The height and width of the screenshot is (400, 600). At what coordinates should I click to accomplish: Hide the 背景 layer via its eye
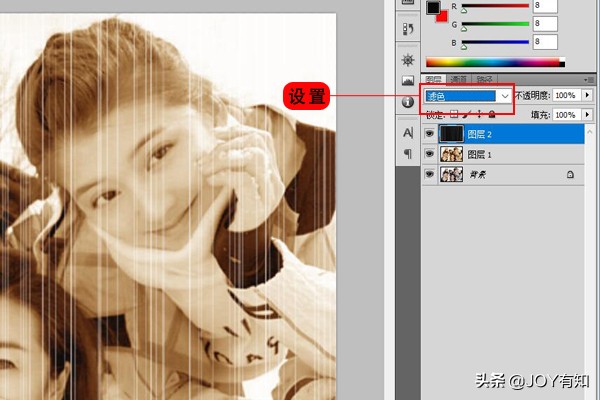tap(429, 174)
